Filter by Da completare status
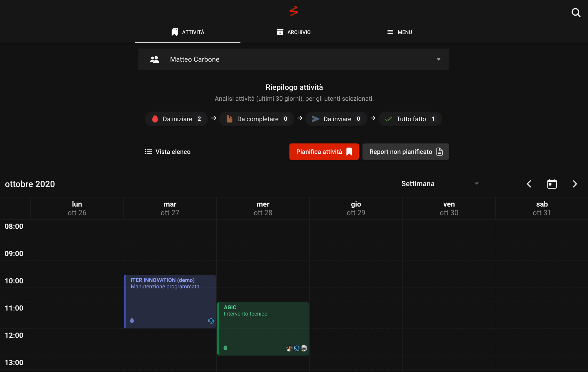 [257, 119]
